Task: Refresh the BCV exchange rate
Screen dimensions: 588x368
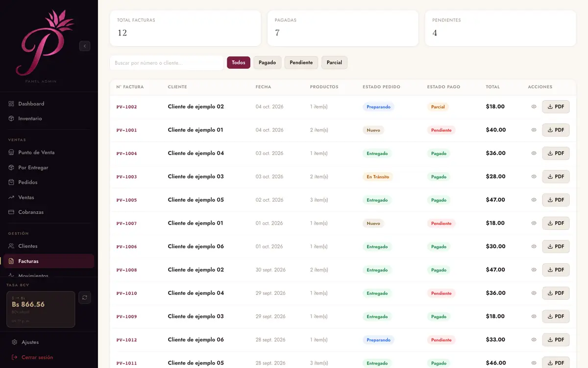Action: 85,297
